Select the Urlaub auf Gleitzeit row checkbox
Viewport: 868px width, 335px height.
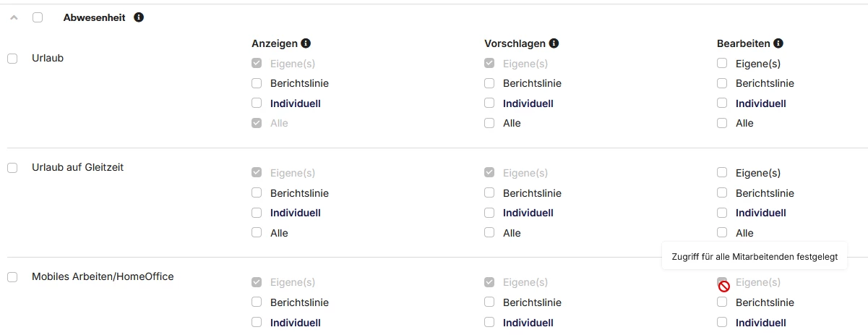click(x=12, y=168)
